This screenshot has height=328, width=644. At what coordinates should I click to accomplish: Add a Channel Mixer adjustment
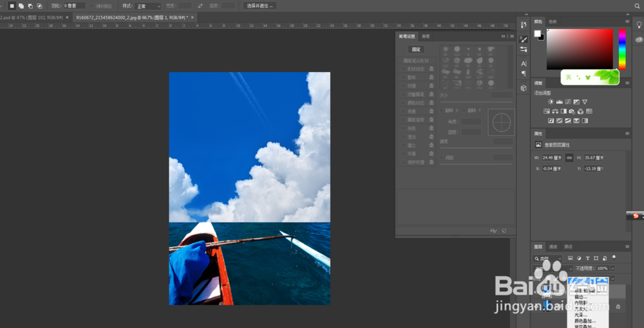click(580, 111)
